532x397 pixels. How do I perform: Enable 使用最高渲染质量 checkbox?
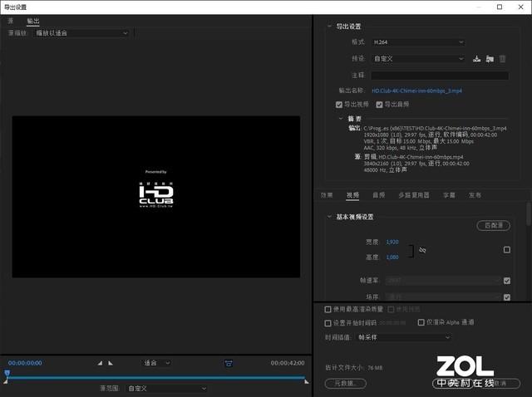(x=328, y=309)
